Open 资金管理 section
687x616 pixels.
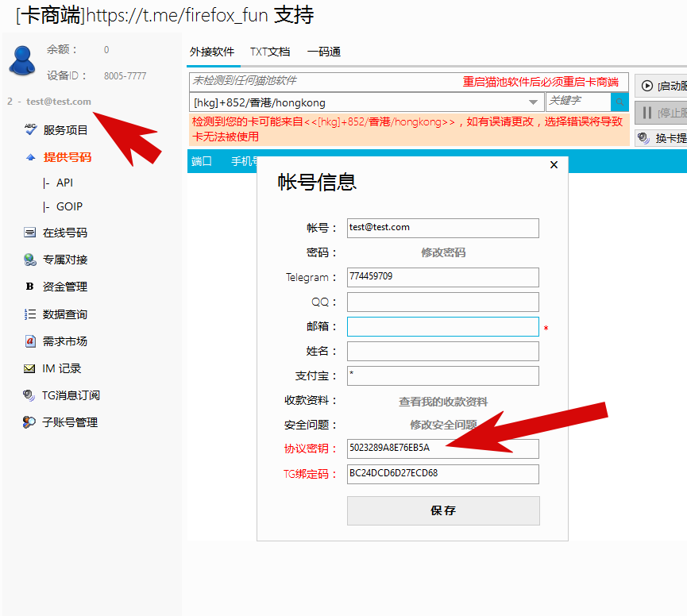[x=65, y=287]
